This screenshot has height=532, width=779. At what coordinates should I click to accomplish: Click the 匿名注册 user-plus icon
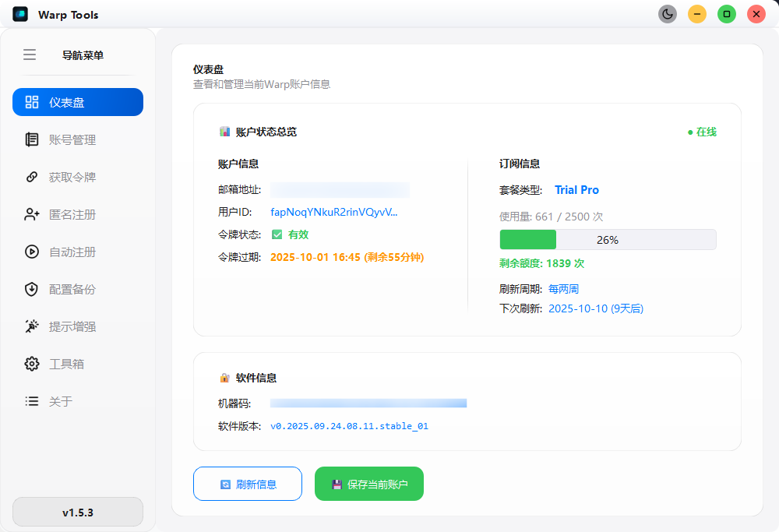pyautogui.click(x=32, y=214)
